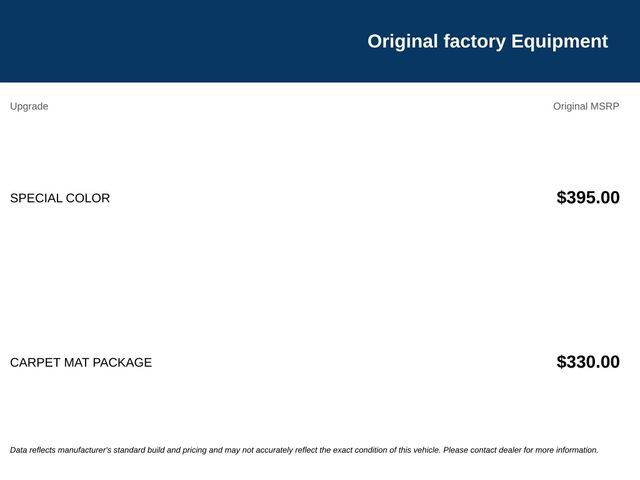Click "more information" at the disclaimer end
The width and height of the screenshot is (640, 480).
566,450
